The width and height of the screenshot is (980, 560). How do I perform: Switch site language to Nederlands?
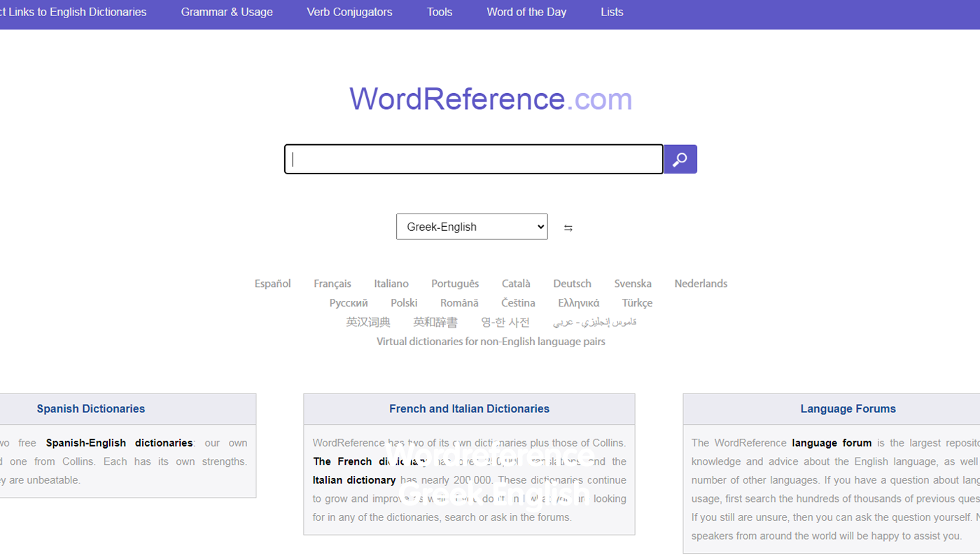701,283
